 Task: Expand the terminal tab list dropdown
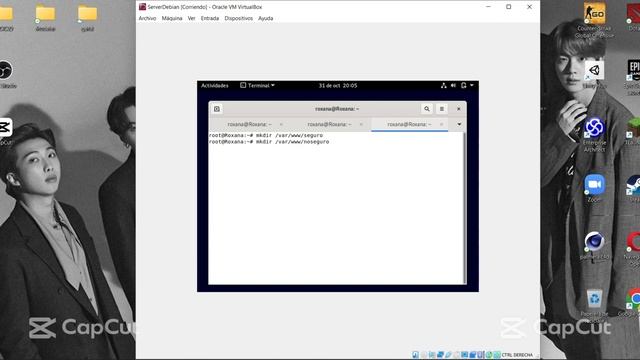(459, 124)
